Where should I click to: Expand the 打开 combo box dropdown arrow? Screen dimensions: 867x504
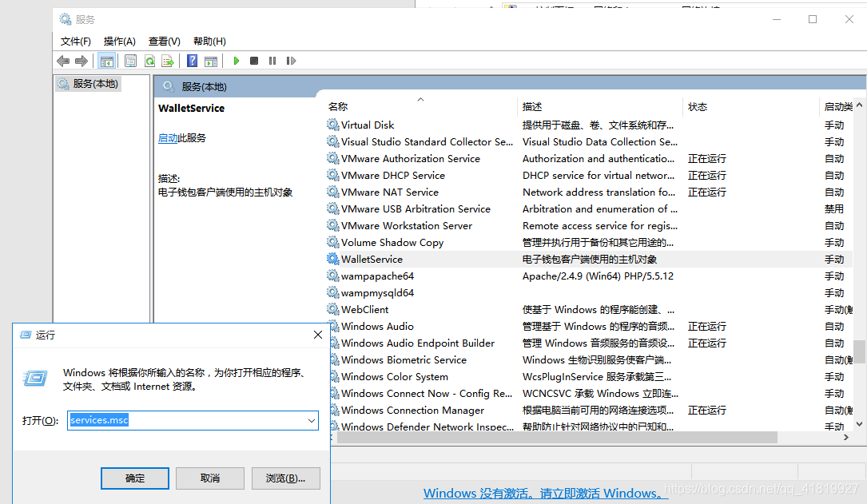[x=312, y=421]
